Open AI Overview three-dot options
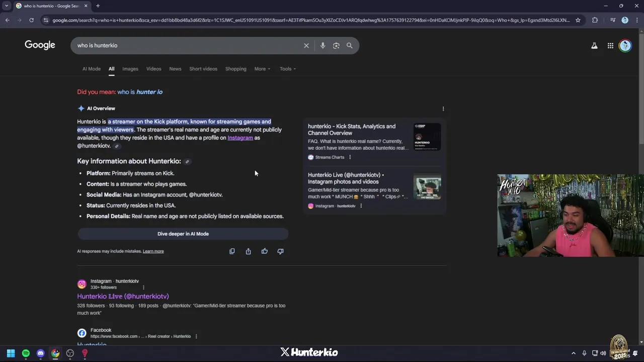Image resolution: width=644 pixels, height=362 pixels. 443,109
